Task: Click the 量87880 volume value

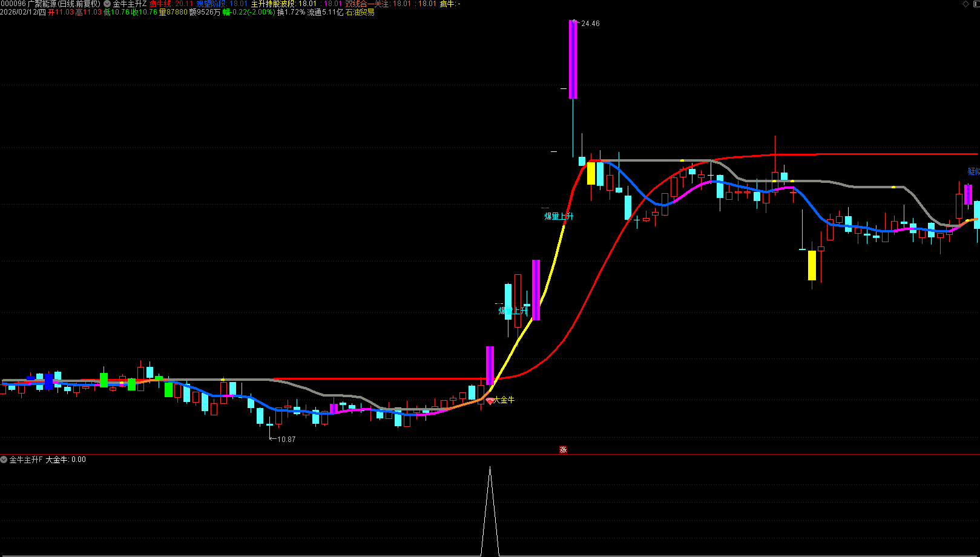Action: coord(173,12)
